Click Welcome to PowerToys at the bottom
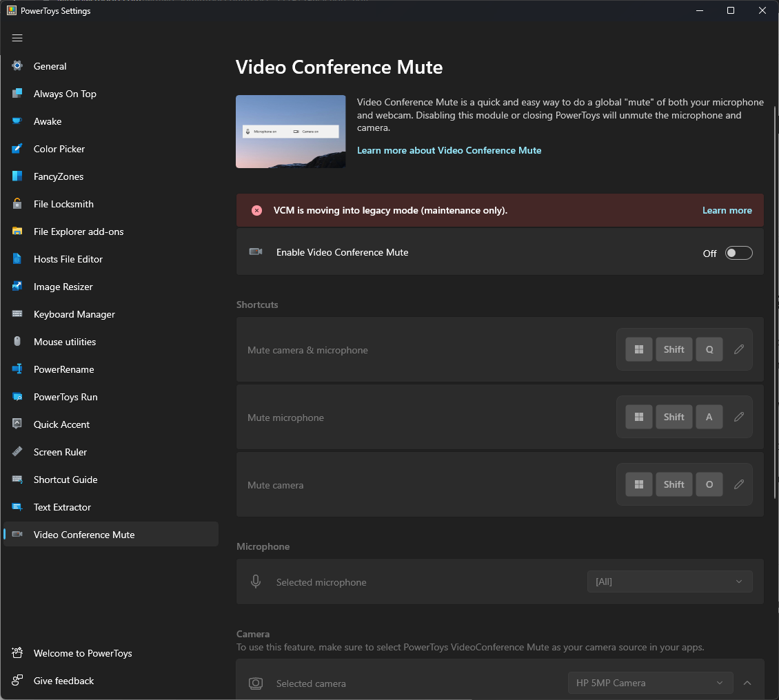 coord(83,653)
